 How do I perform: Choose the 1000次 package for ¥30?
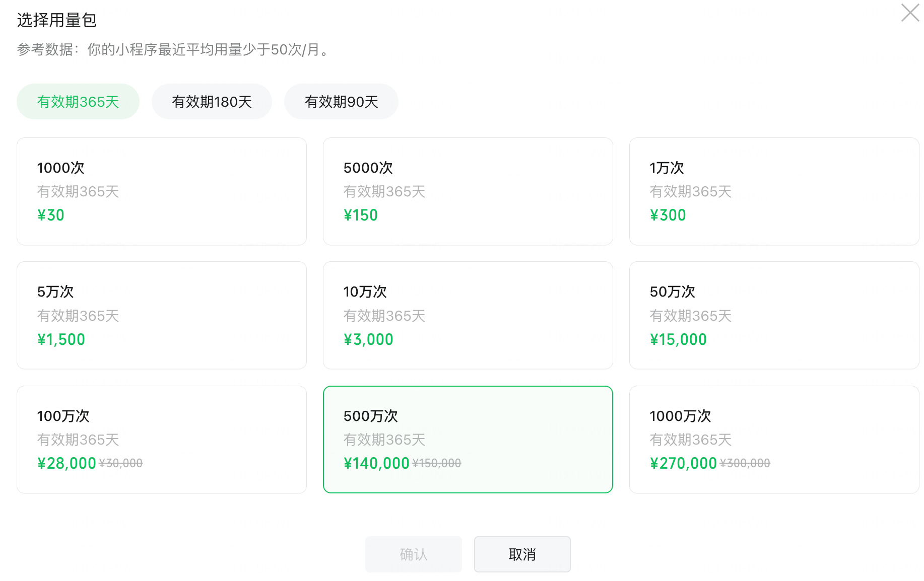pos(161,191)
